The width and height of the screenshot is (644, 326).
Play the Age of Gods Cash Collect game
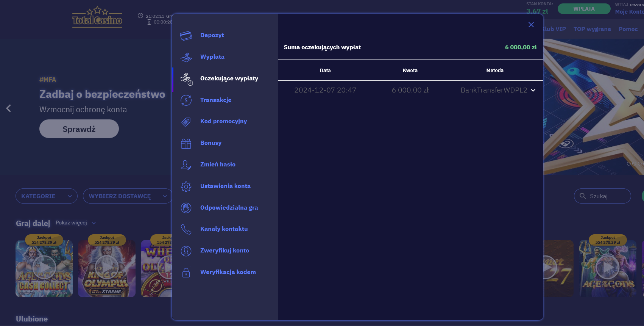coord(44,268)
